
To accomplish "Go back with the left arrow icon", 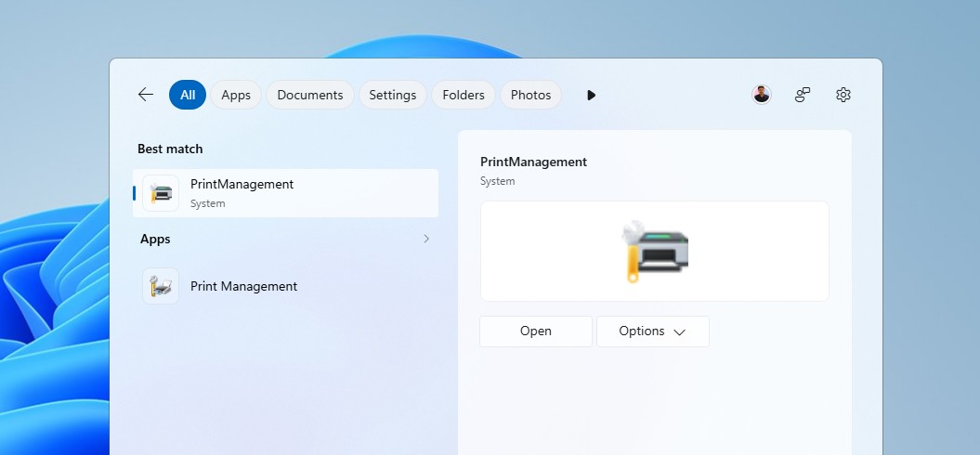I will point(146,95).
